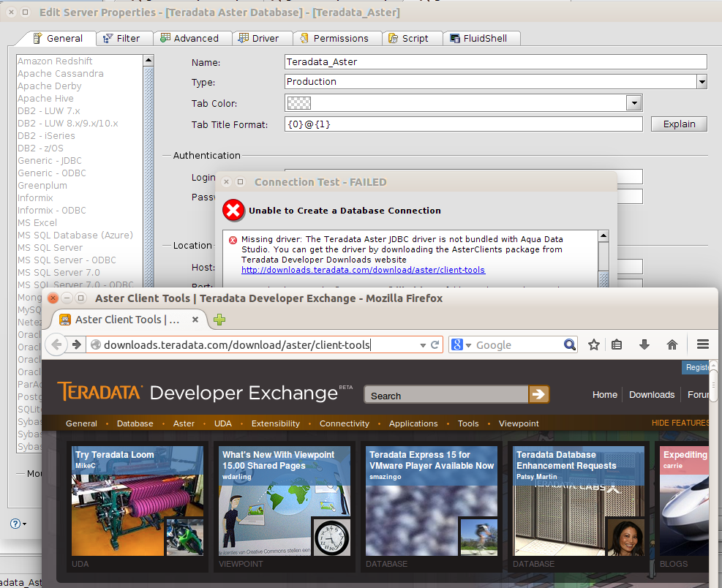Switch to the Filter tab

(x=124, y=38)
